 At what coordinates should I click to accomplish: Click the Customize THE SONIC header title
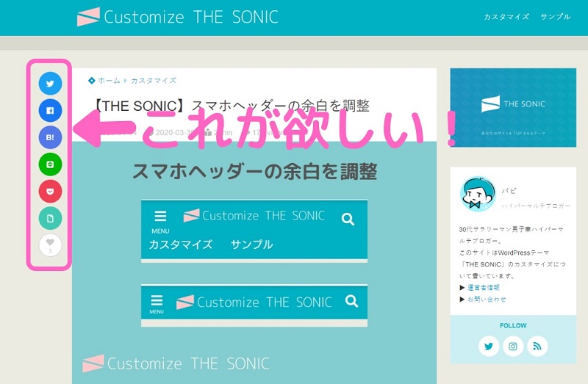click(x=191, y=17)
